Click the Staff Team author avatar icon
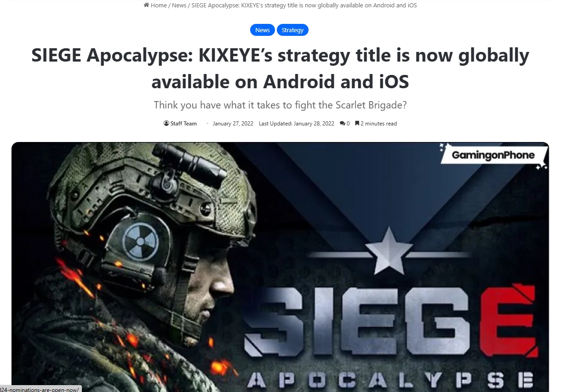Viewport: 561px width, 392px height. (x=166, y=123)
